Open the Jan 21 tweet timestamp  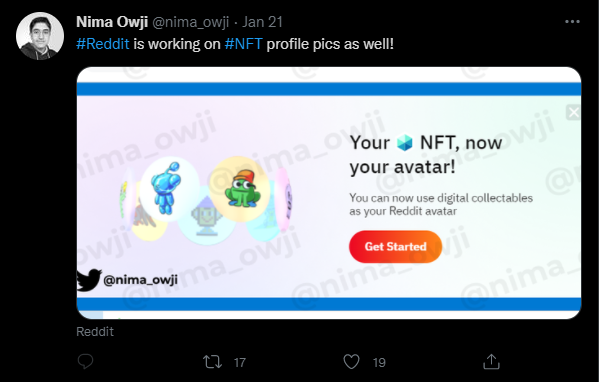pos(262,22)
